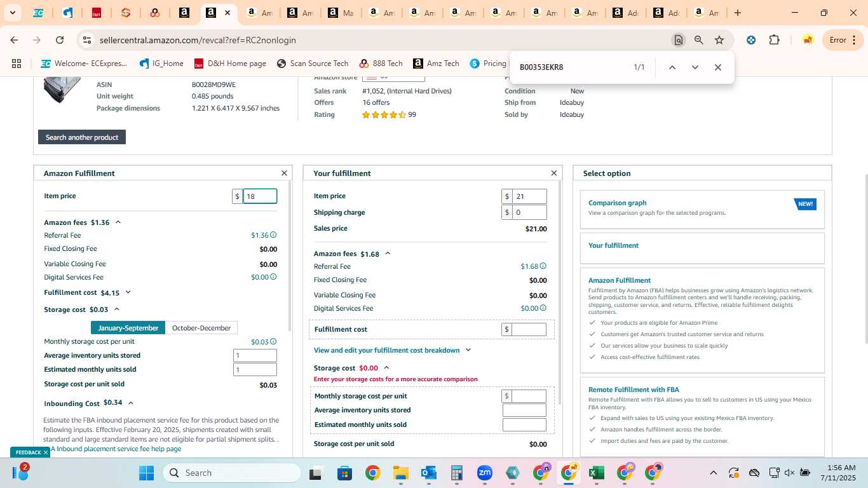The image size is (868, 488).
Task: Go to previous find-in-page match
Action: (672, 67)
